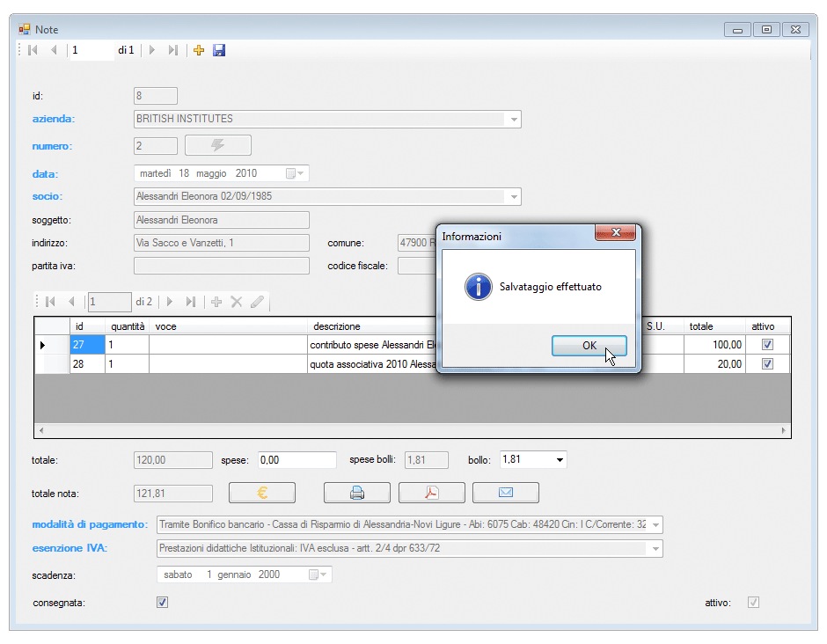827x644 pixels.
Task: Go to previous record in top navigator
Action: [x=54, y=50]
